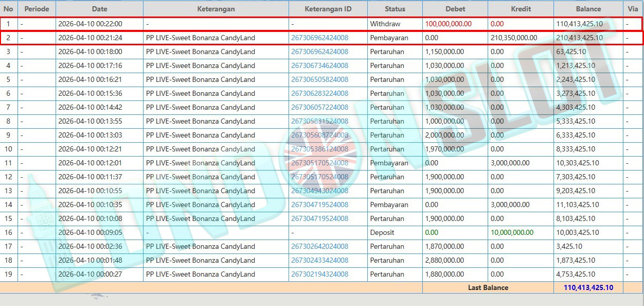Image resolution: width=644 pixels, height=306 pixels.
Task: Click ID link 267302433424008
Action: point(319,260)
